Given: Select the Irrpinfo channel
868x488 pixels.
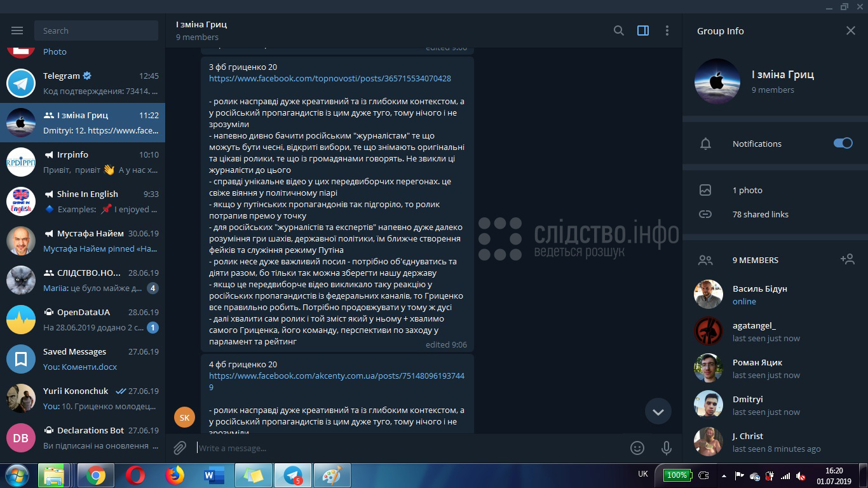Looking at the screenshot, I should point(83,162).
